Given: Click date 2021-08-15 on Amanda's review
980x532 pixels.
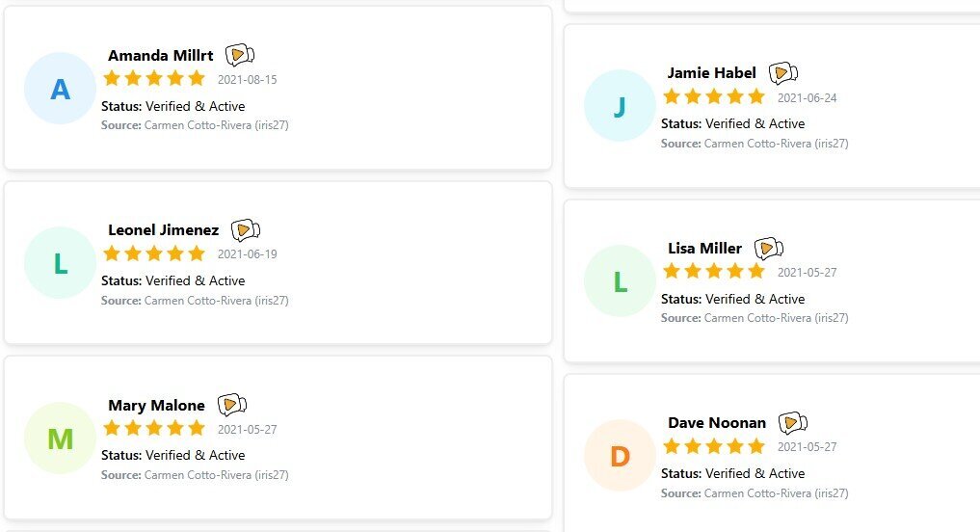Looking at the screenshot, I should (x=247, y=79).
